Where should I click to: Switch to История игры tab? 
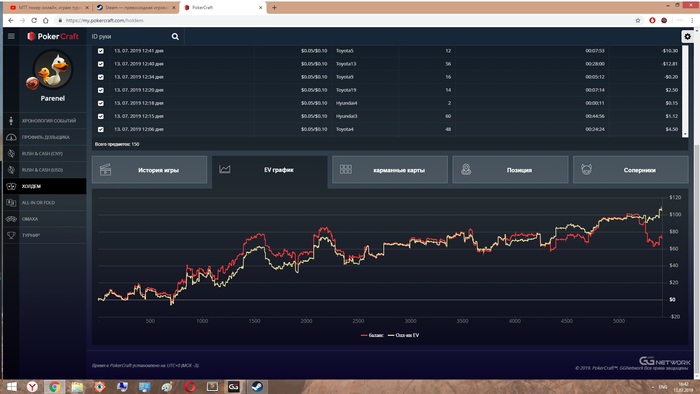[150, 170]
